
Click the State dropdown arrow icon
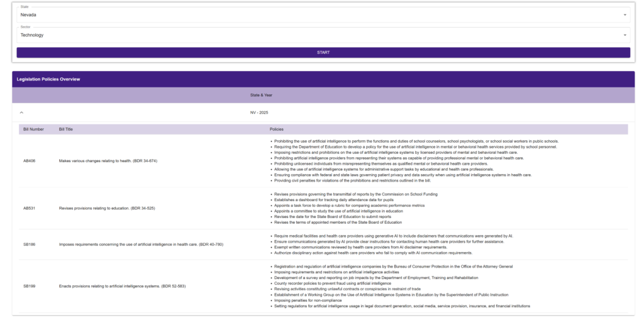point(625,14)
